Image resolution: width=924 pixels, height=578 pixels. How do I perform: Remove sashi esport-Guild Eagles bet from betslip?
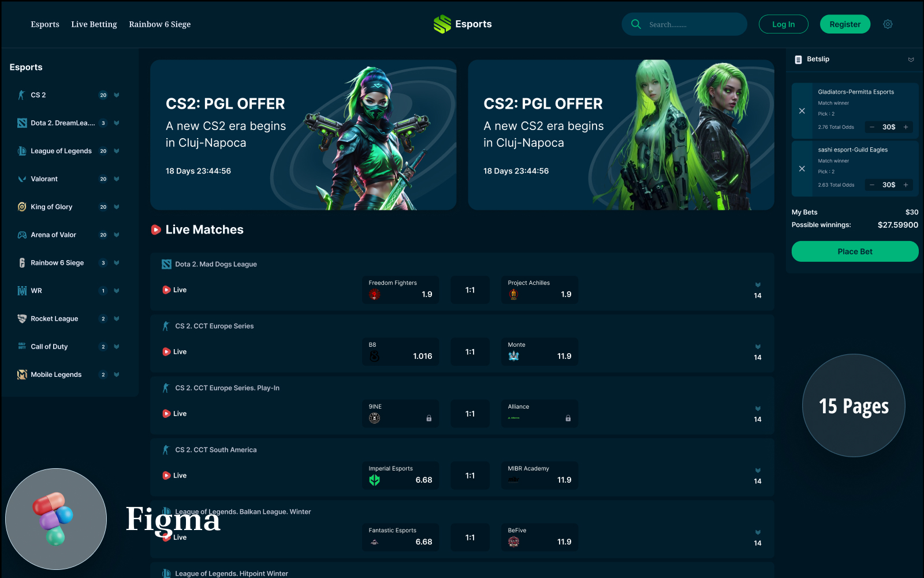click(x=802, y=169)
